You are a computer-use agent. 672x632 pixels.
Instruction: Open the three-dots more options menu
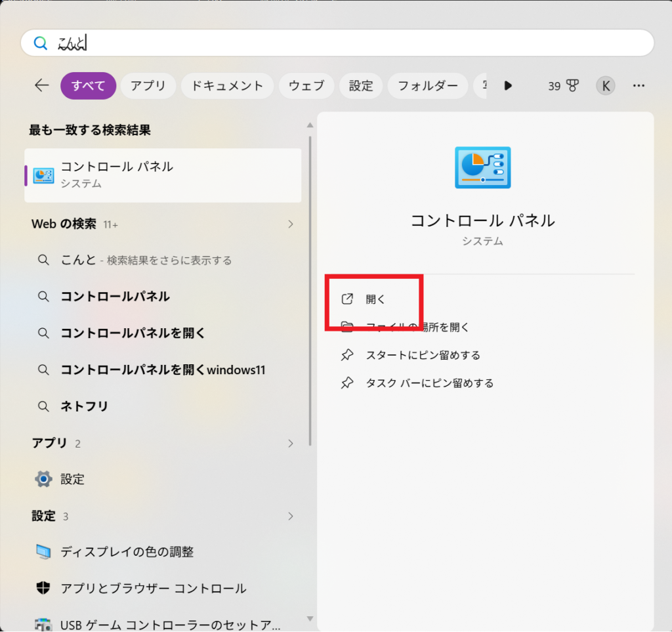[x=639, y=85]
